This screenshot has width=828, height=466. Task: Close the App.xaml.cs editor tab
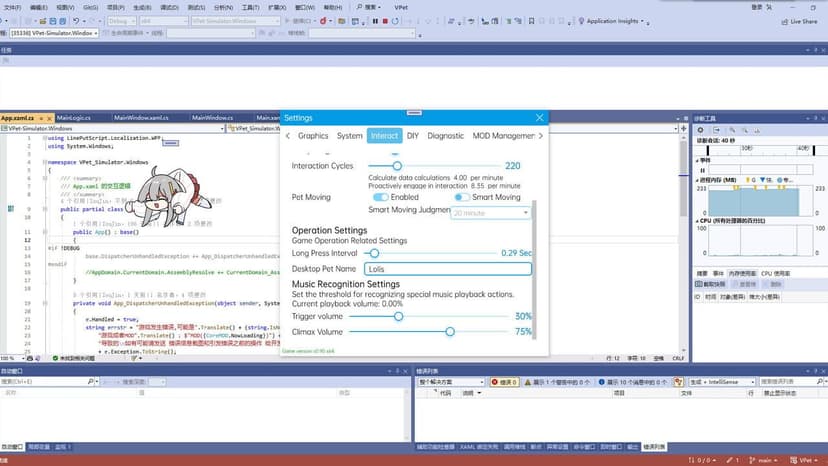tap(49, 118)
